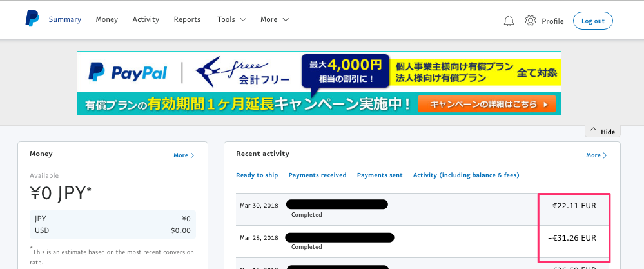Filter by Ready to ship
The image size is (644, 269).
pos(257,175)
